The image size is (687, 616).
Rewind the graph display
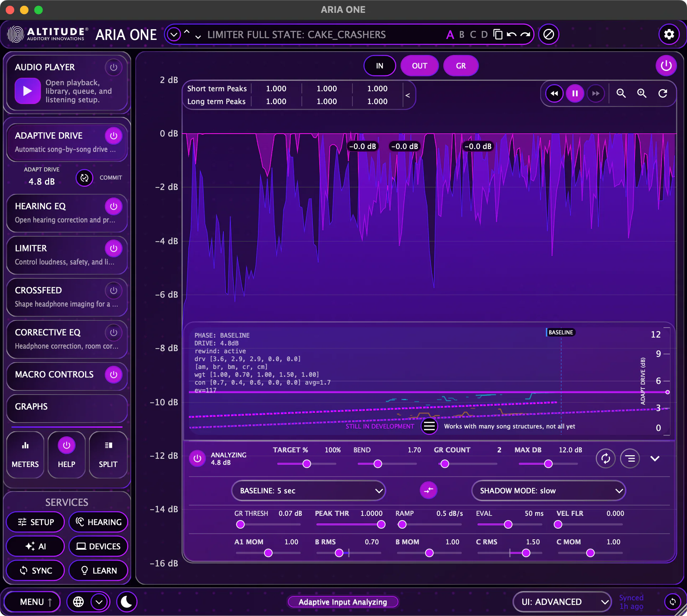(x=554, y=93)
